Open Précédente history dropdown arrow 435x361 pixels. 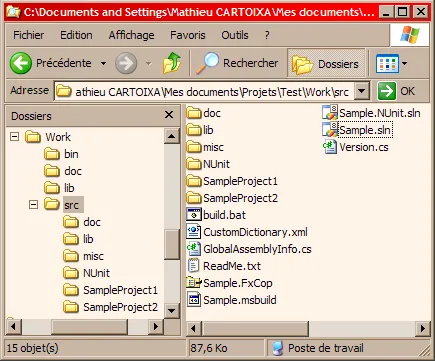click(x=104, y=63)
